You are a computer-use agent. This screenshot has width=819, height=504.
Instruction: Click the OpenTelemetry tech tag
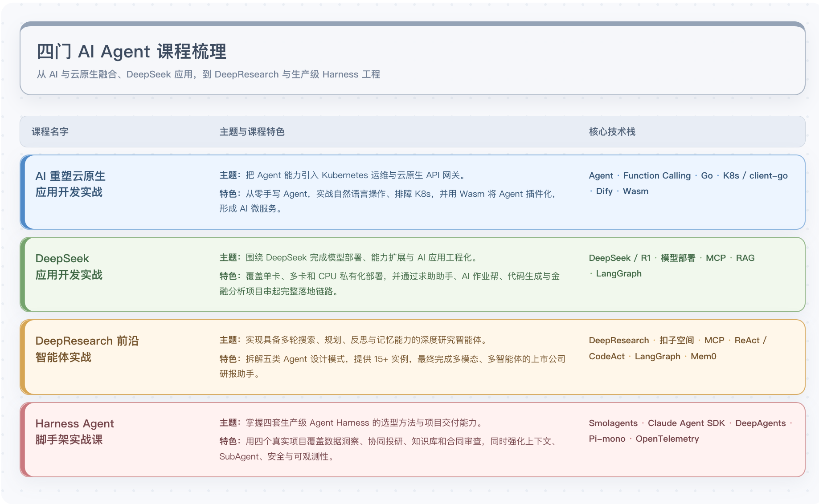click(667, 439)
